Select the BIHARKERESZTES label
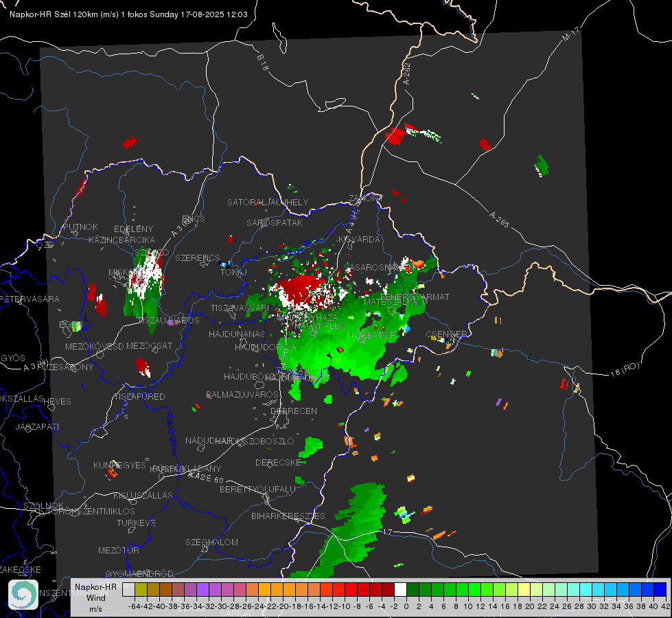The image size is (672, 618). coord(288,516)
